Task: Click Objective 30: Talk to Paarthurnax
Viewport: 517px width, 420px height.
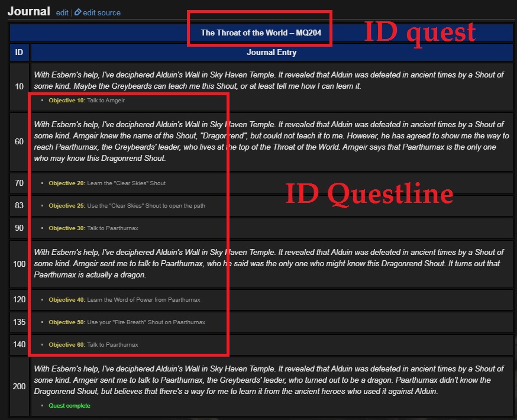Action: (93, 228)
